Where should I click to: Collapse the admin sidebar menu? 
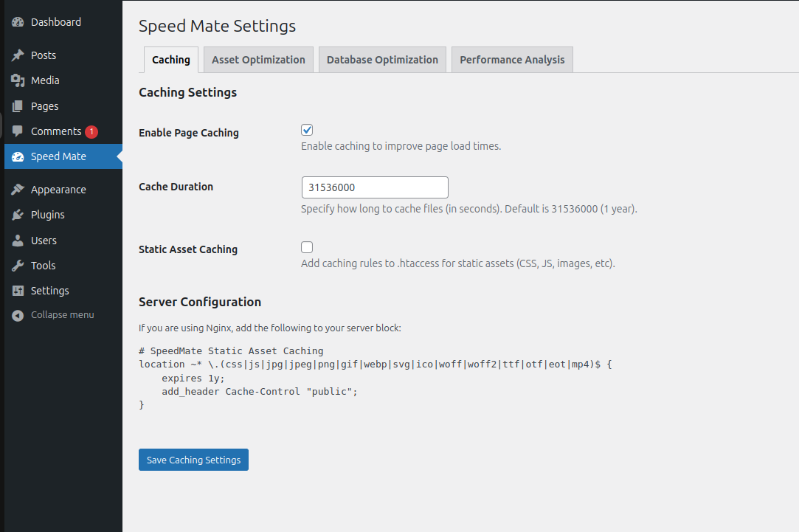coord(62,315)
